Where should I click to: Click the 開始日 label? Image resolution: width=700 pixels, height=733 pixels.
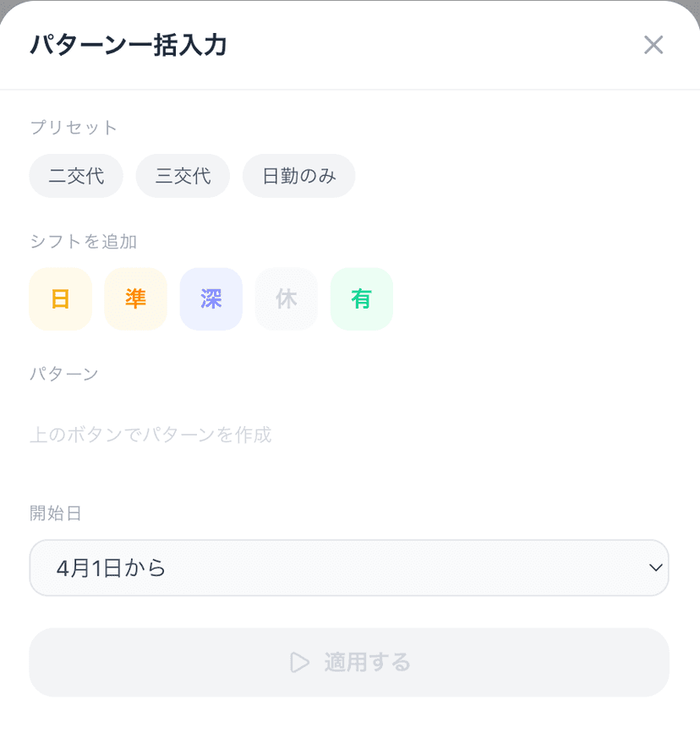click(55, 513)
